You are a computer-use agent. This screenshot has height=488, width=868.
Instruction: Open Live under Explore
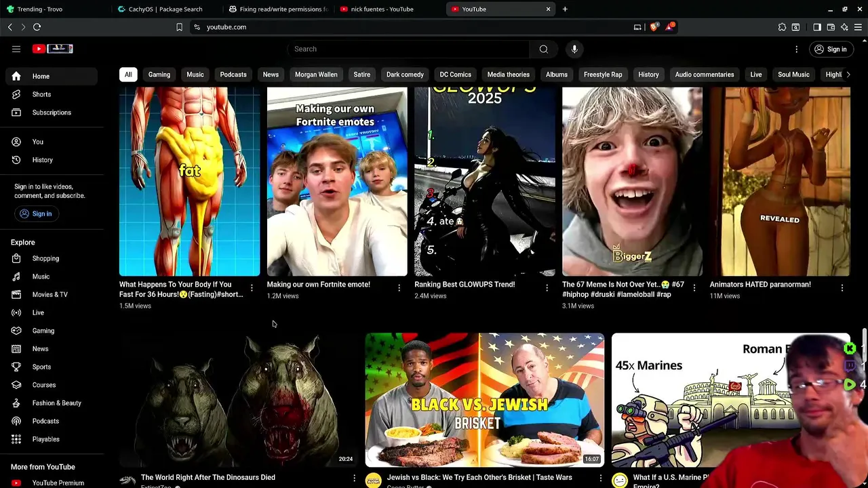[x=52, y=312]
